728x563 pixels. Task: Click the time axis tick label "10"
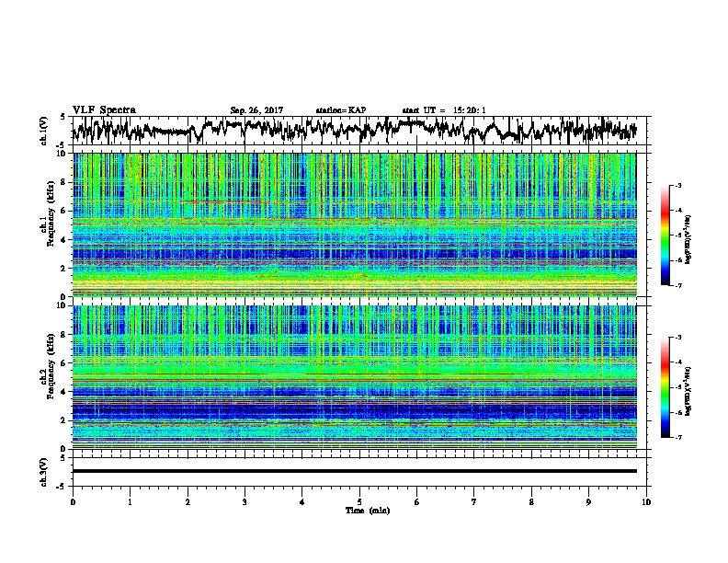pos(646,502)
